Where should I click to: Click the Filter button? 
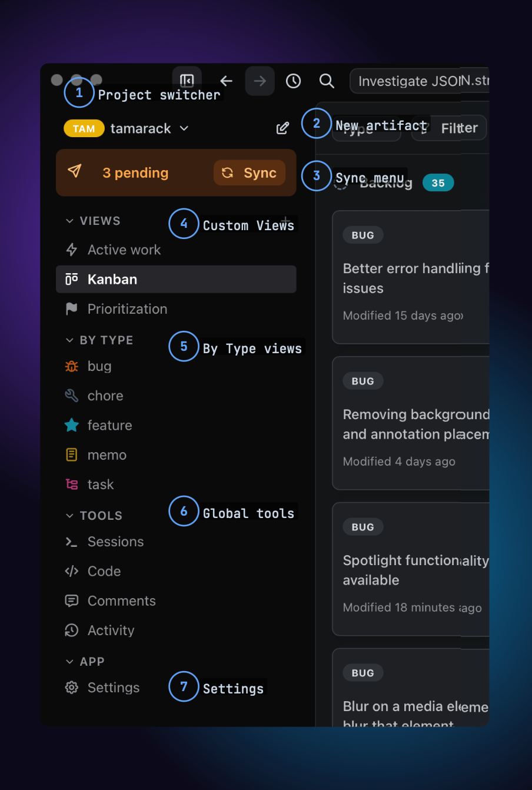tap(450, 128)
